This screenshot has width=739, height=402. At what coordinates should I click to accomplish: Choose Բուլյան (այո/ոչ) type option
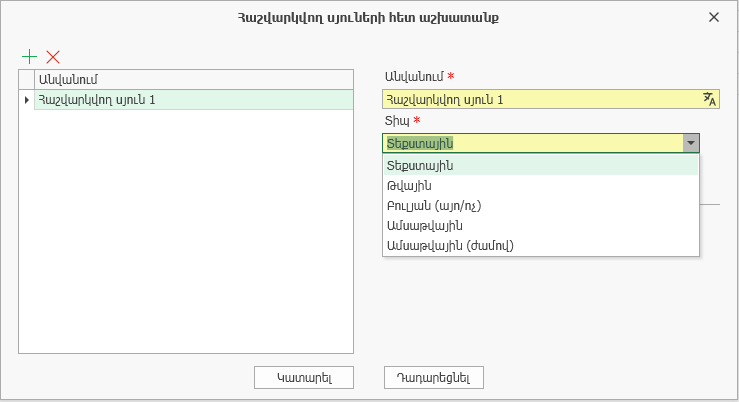pyautogui.click(x=541, y=205)
